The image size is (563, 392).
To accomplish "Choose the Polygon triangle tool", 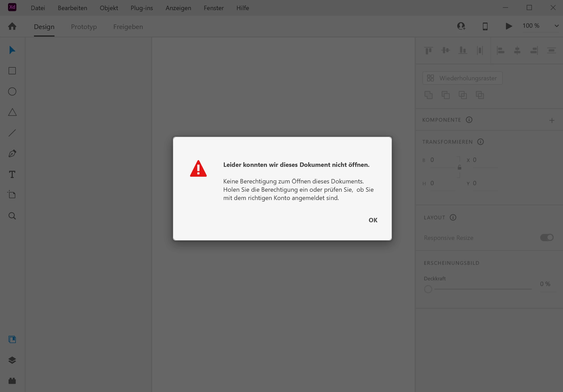I will pyautogui.click(x=12, y=112).
